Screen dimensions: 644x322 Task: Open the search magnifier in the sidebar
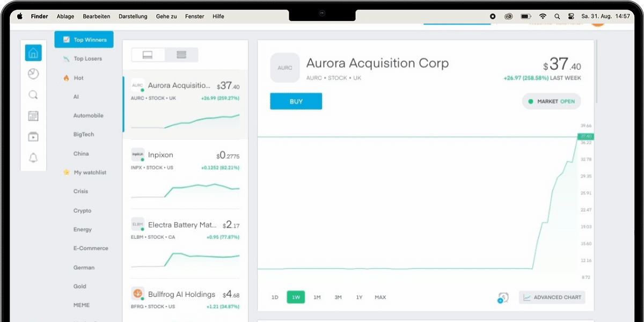33,95
